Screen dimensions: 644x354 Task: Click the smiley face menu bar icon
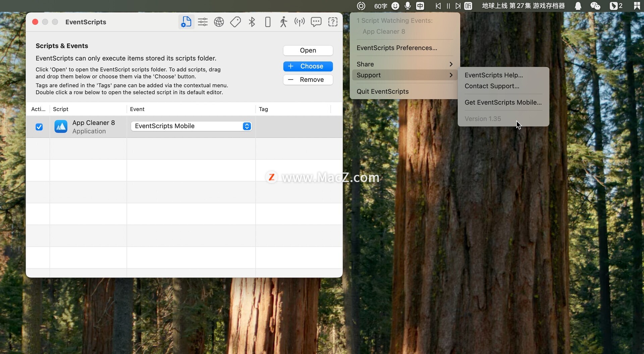[x=395, y=6]
